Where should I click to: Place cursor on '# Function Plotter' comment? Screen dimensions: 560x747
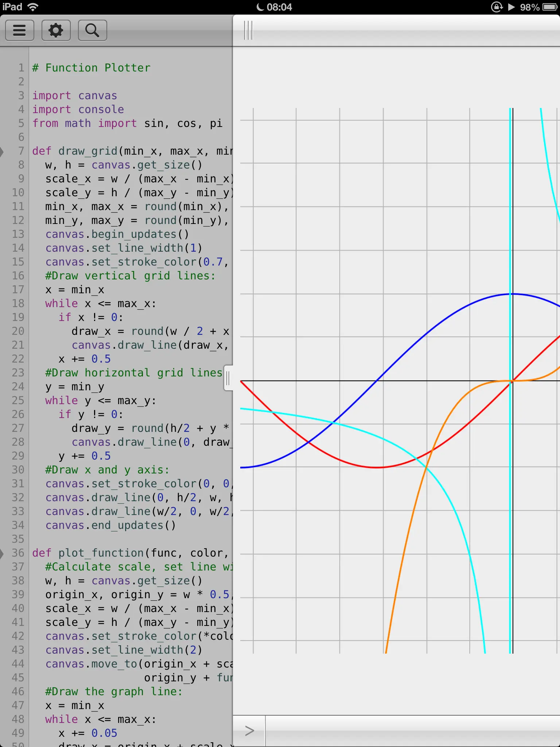click(x=91, y=68)
